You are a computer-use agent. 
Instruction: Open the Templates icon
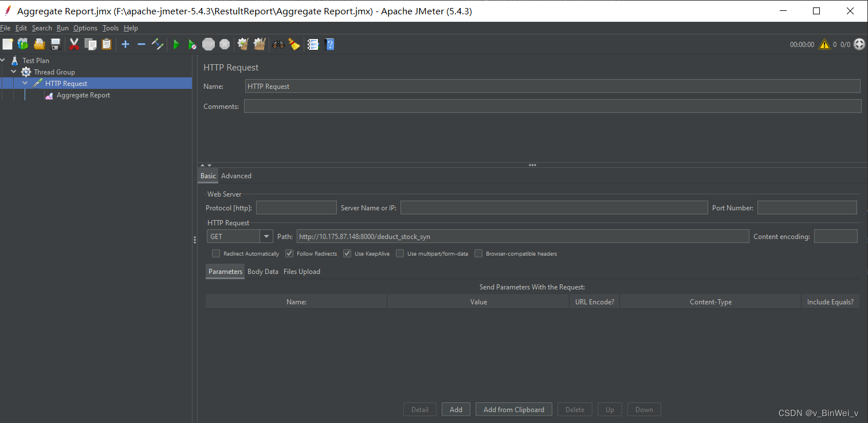[x=23, y=44]
